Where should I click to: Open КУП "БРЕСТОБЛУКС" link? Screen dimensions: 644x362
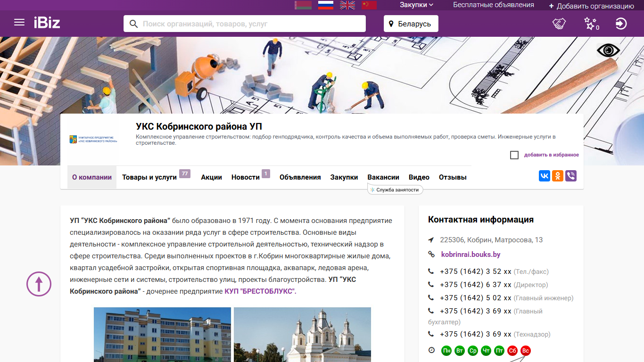click(x=259, y=291)
